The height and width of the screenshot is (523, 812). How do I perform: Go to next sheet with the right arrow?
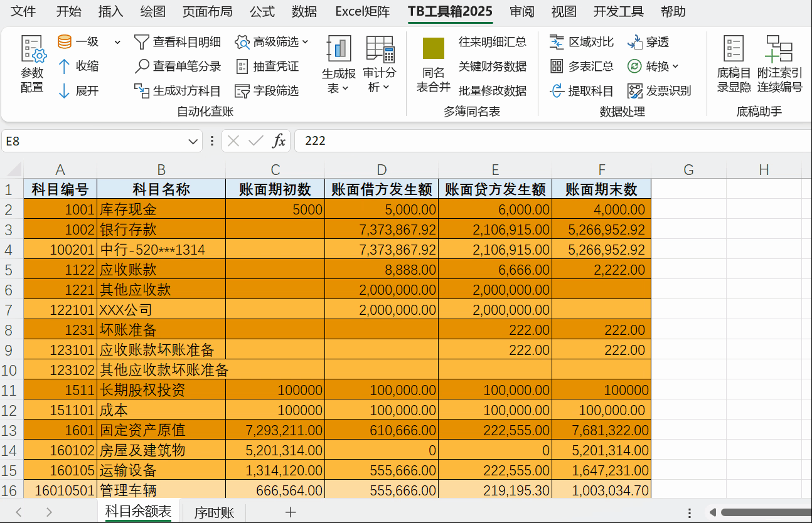(49, 512)
